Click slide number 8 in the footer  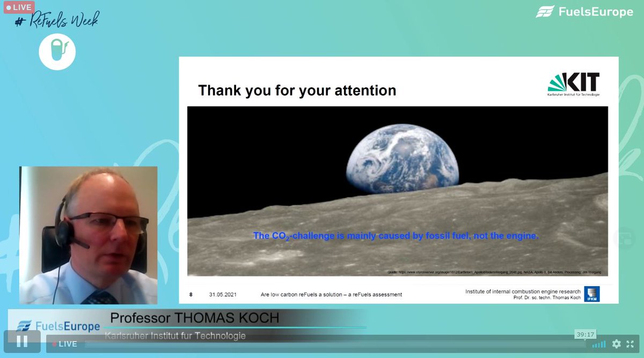(191, 295)
